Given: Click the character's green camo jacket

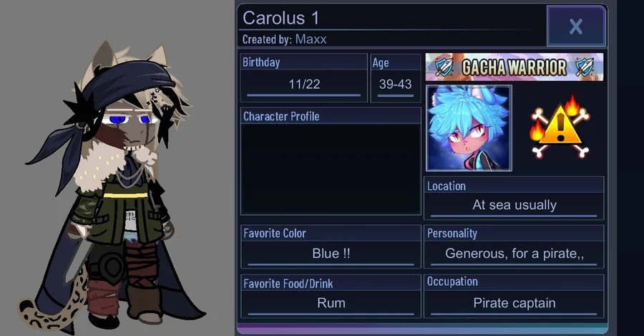Looking at the screenshot, I should [123, 216].
